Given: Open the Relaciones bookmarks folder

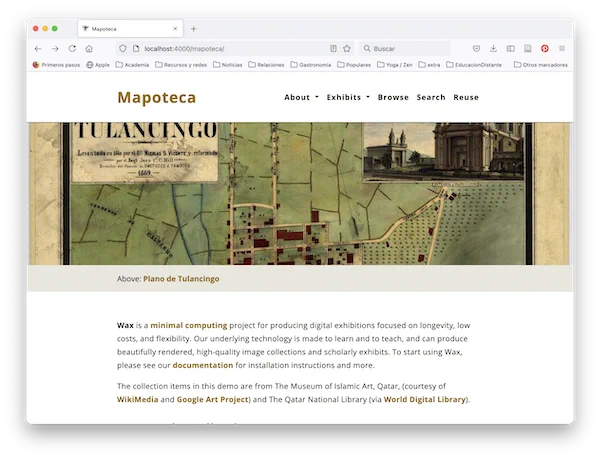Looking at the screenshot, I should [x=266, y=65].
